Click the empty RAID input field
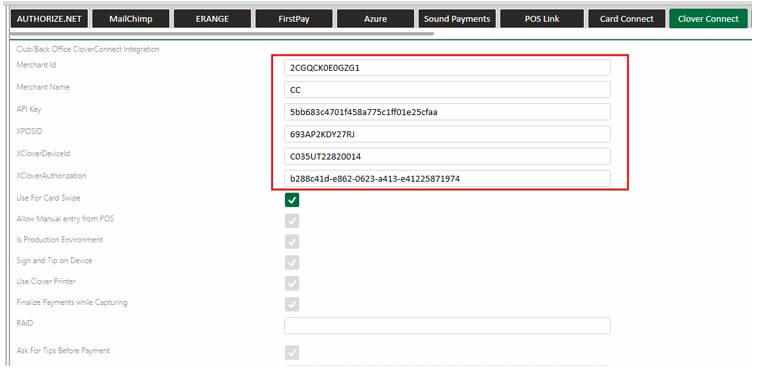This screenshot has width=765, height=378. tap(447, 326)
